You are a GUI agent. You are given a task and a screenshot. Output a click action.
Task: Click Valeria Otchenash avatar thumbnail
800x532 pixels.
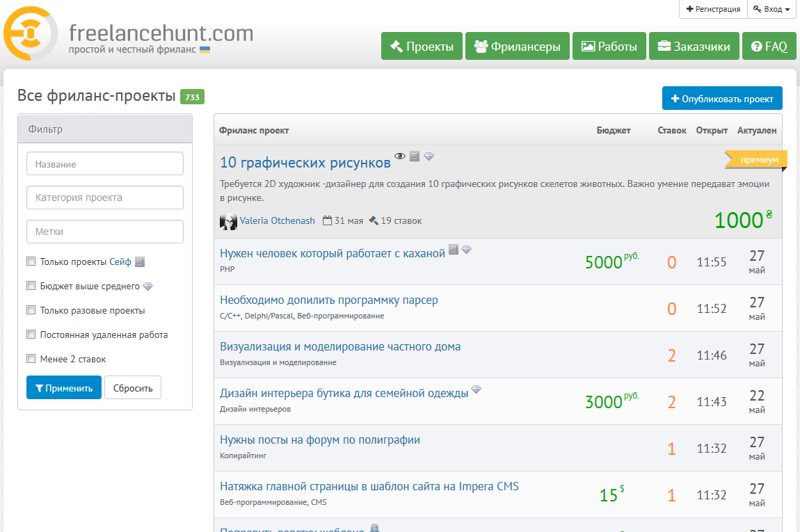tap(228, 221)
